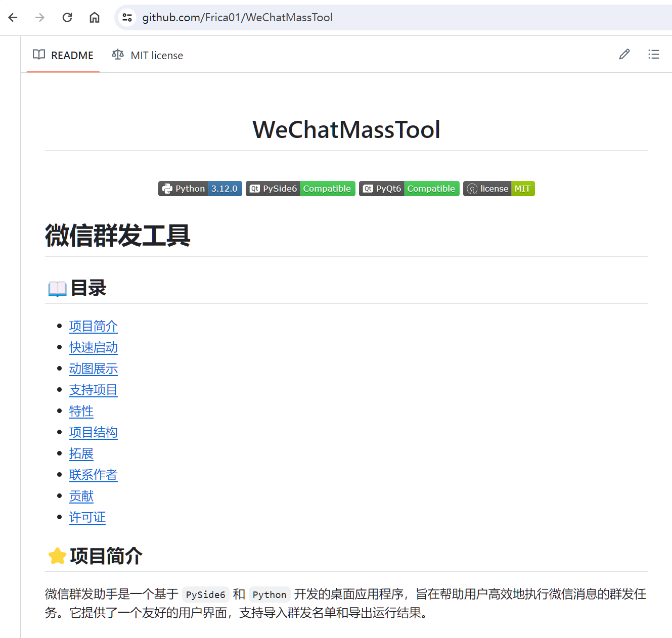Image resolution: width=672 pixels, height=638 pixels.
Task: View site information icon in address bar
Action: [x=127, y=18]
